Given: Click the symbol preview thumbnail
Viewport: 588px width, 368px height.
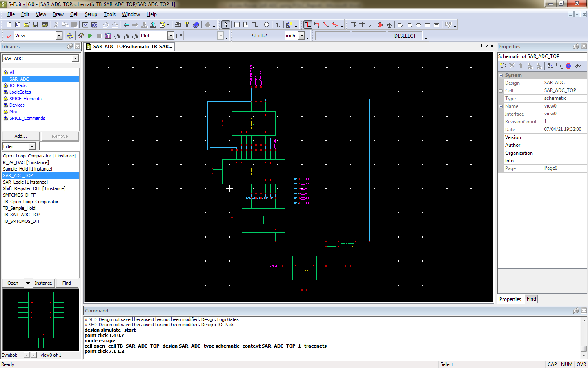Looking at the screenshot, I should 40,320.
